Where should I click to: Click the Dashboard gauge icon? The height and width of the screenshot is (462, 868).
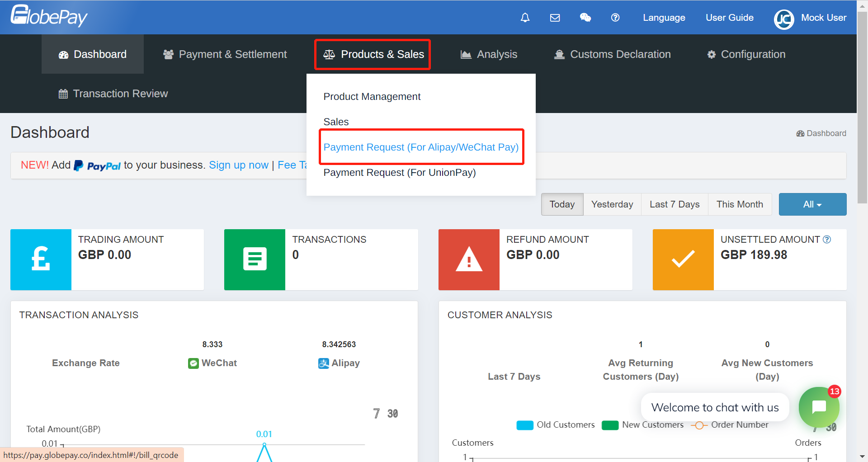point(63,55)
